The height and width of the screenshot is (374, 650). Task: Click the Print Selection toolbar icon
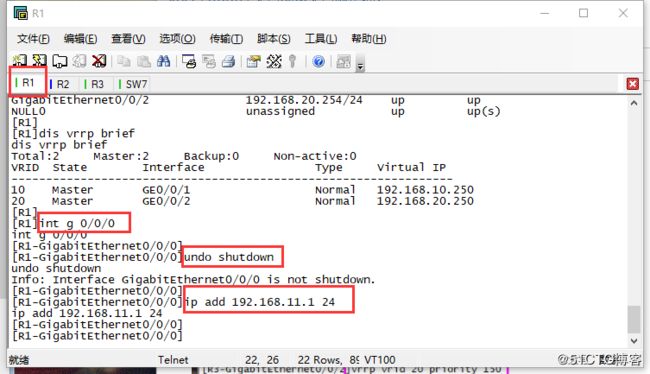[x=209, y=61]
